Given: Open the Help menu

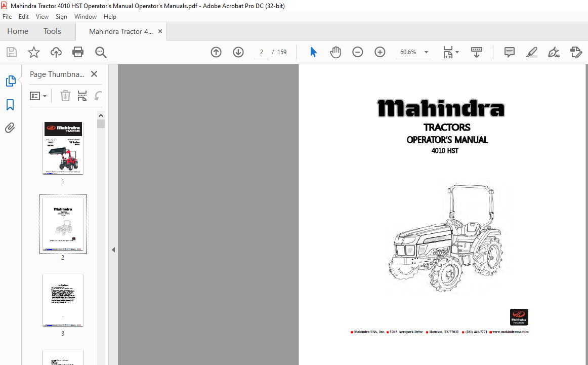Looking at the screenshot, I should coord(110,17).
